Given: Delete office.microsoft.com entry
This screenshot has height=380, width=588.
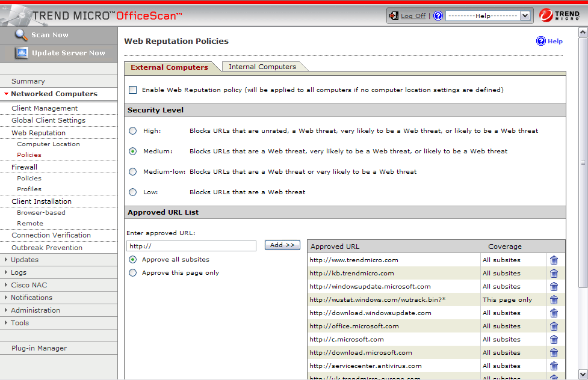Looking at the screenshot, I should (x=554, y=326).
